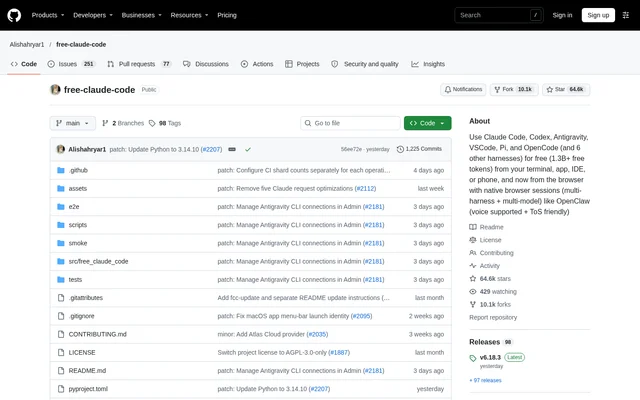Open the src/free_claude_code folder
The width and height of the screenshot is (640, 400).
[x=98, y=261]
